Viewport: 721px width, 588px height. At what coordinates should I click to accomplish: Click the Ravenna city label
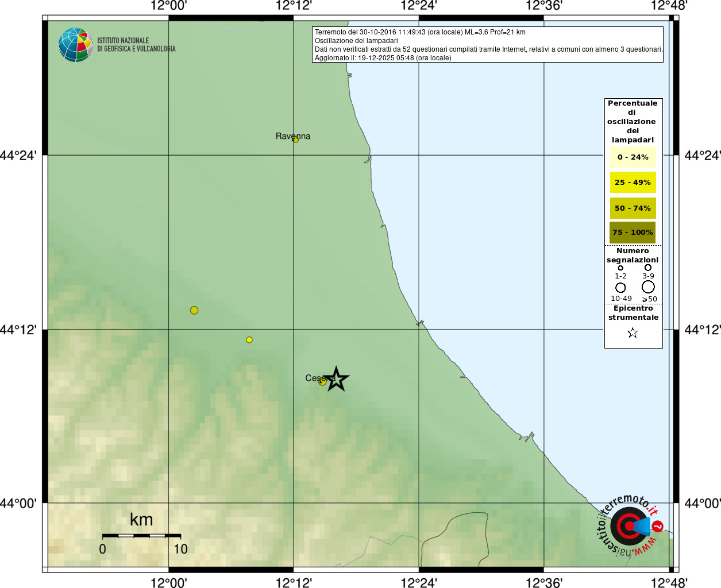coord(293,136)
